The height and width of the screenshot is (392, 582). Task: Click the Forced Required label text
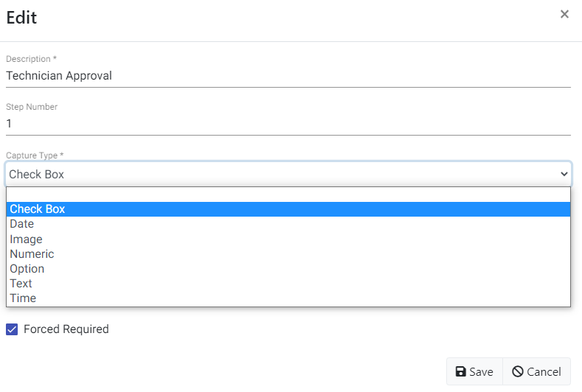point(66,329)
